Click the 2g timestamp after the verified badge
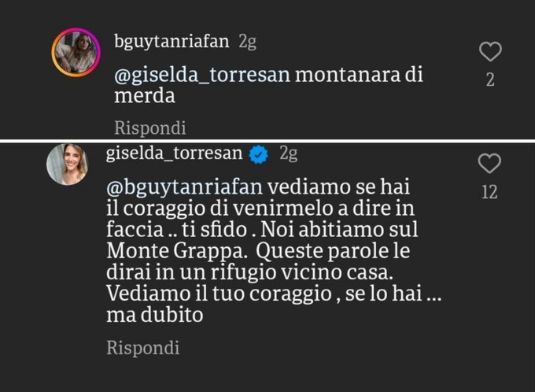535x392 pixels. pos(289,153)
